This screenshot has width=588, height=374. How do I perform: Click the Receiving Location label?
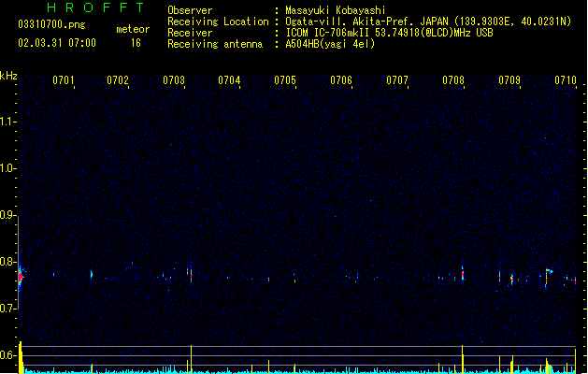(x=218, y=22)
